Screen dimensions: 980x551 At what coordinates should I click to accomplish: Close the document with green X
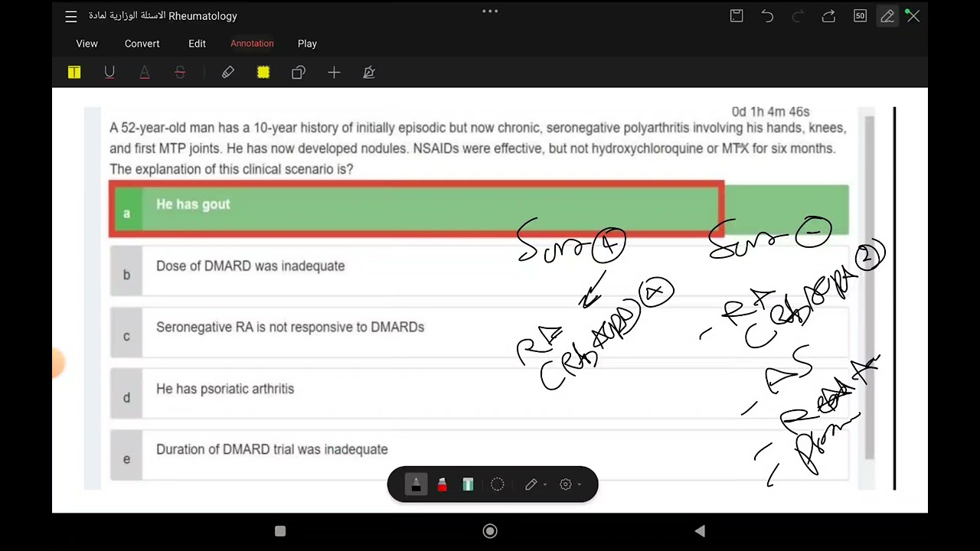pyautogui.click(x=913, y=15)
